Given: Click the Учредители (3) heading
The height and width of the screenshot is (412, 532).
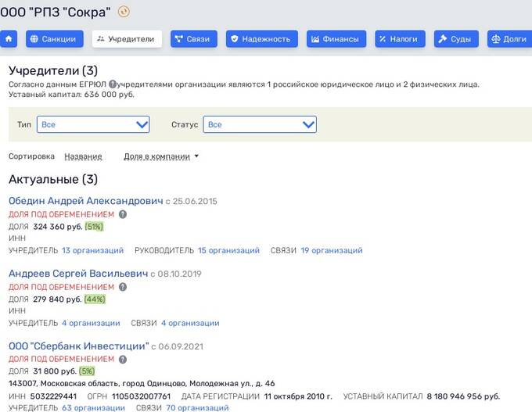Looking at the screenshot, I should point(53,70).
